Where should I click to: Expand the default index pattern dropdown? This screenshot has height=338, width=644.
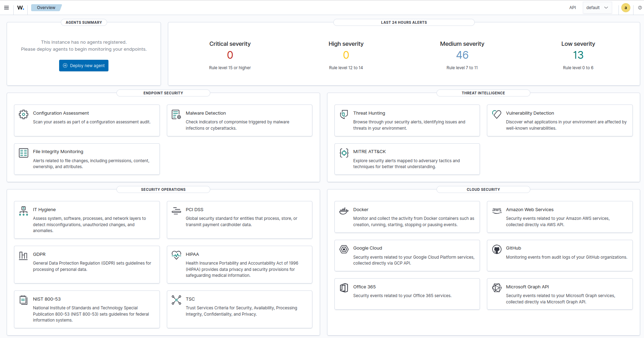[x=597, y=8]
